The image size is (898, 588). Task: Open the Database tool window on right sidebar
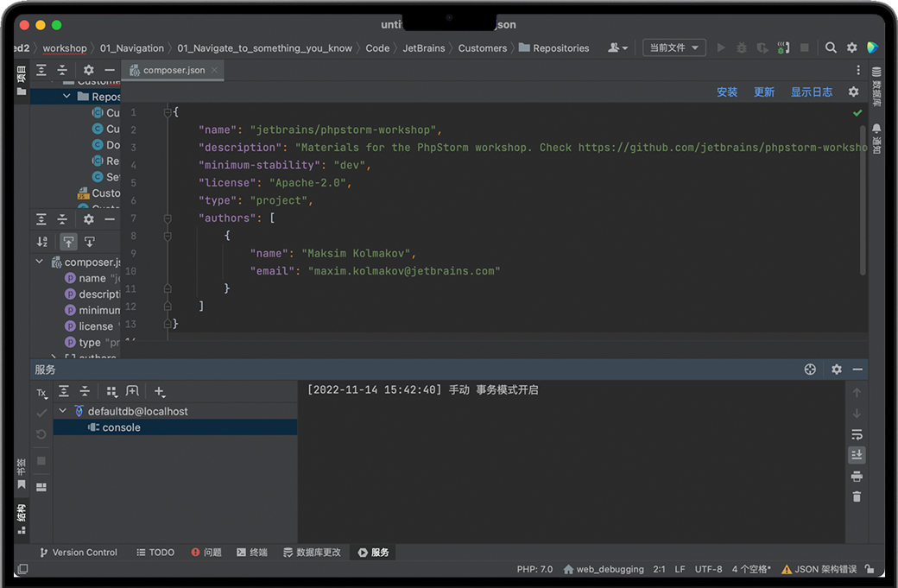876,86
